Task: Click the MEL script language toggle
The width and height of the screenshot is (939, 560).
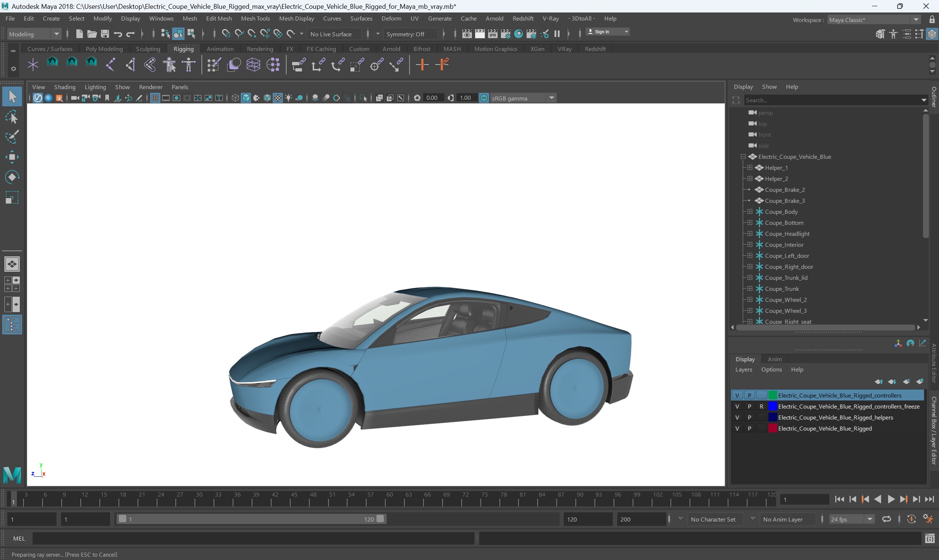Action: [19, 538]
